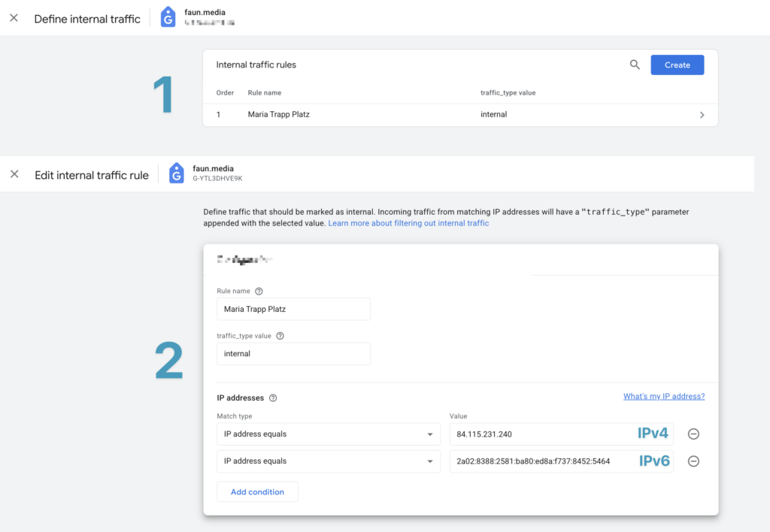Image resolution: width=770 pixels, height=532 pixels.
Task: Click the search icon in Internal traffic rules
Action: (635, 65)
